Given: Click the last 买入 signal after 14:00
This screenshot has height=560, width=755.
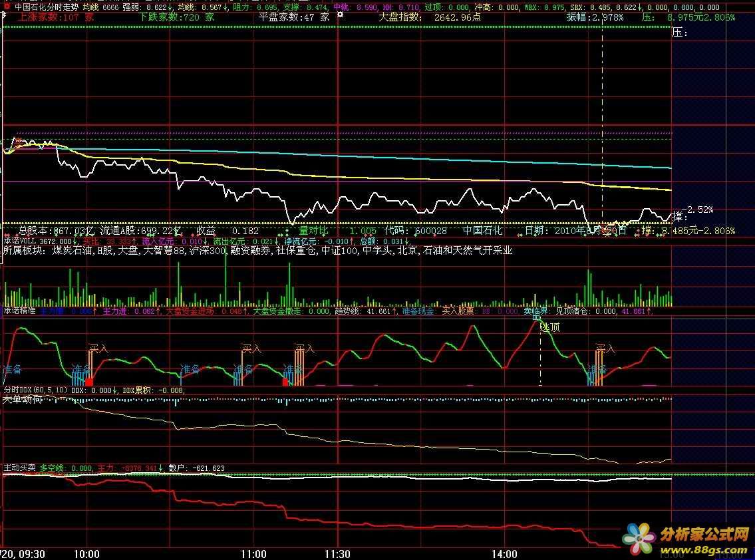Looking at the screenshot, I should [606, 348].
